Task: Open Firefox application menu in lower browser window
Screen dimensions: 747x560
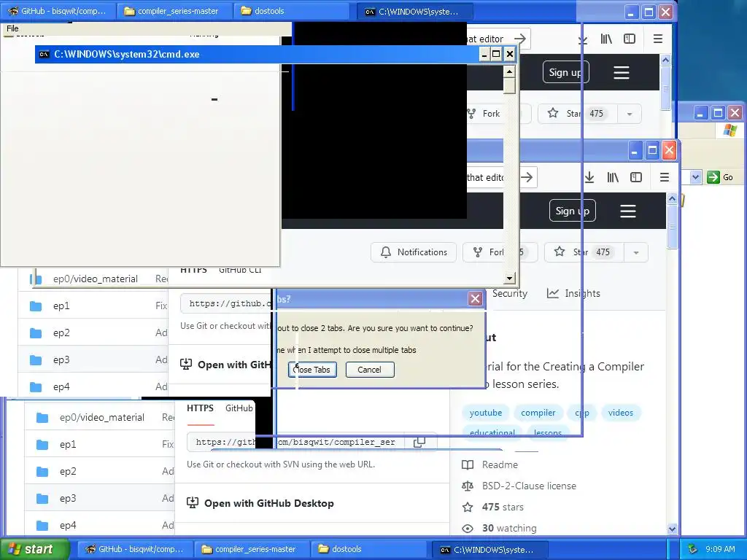Action: 664,178
